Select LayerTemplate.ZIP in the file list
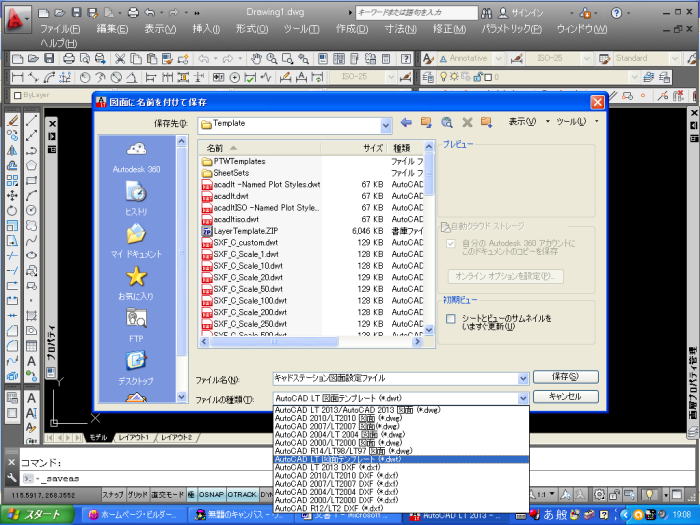700x525 pixels. (245, 231)
